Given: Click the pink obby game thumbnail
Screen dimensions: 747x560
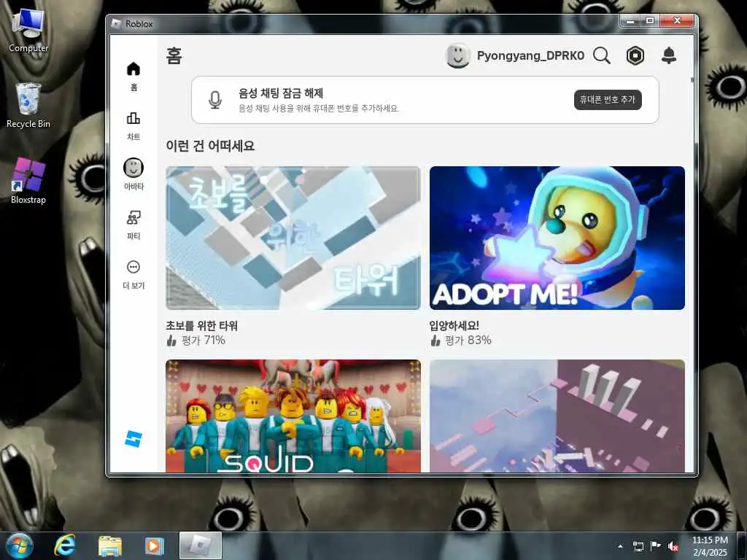Looking at the screenshot, I should (x=557, y=416).
